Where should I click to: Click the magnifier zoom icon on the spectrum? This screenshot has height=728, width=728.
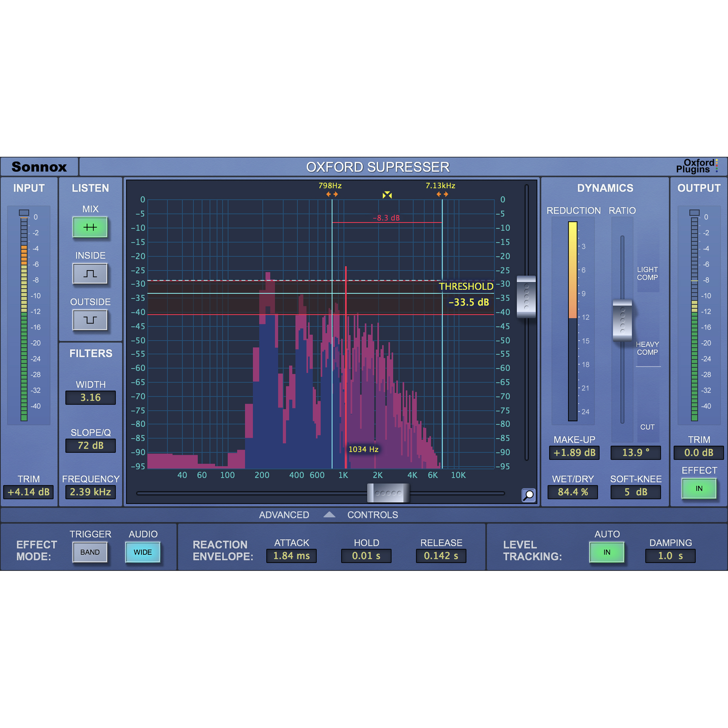coord(529,495)
